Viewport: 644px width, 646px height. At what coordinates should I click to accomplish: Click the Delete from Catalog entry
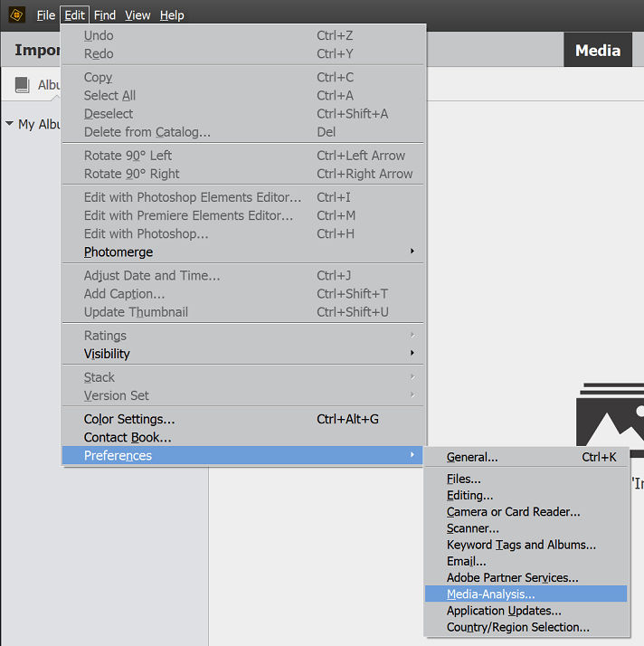coord(242,132)
